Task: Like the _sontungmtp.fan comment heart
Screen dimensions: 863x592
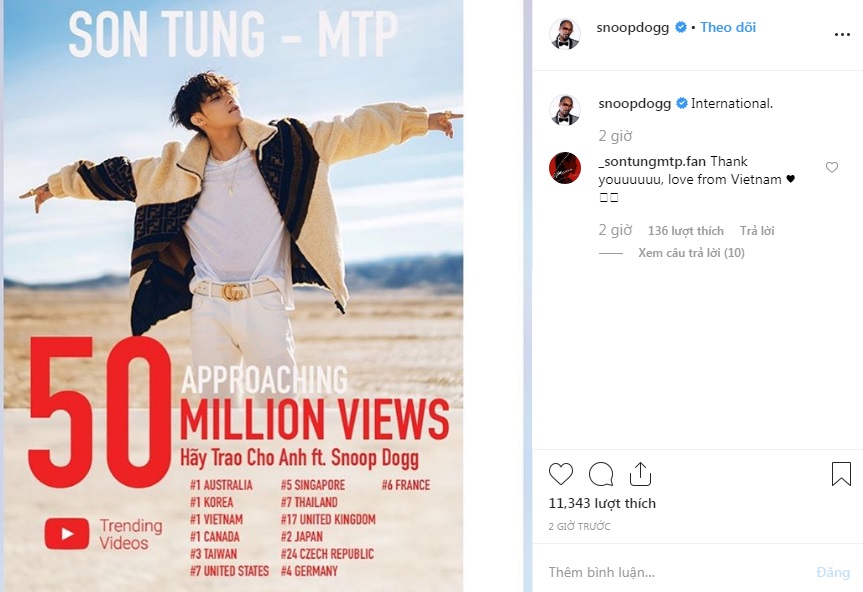Action: point(832,167)
